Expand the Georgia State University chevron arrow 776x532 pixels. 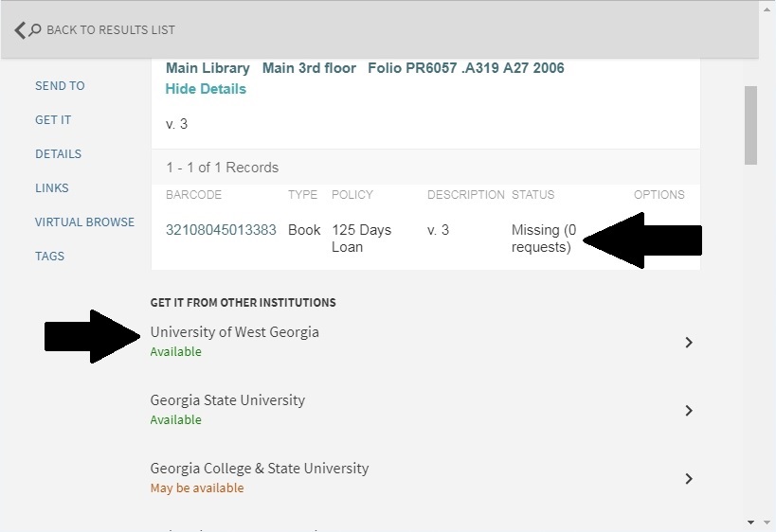pyautogui.click(x=689, y=411)
